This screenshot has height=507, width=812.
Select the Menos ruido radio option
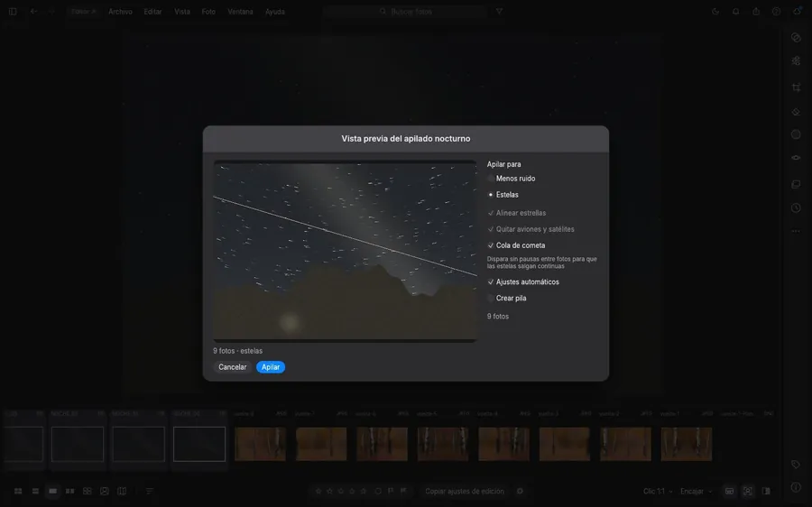(x=512, y=179)
